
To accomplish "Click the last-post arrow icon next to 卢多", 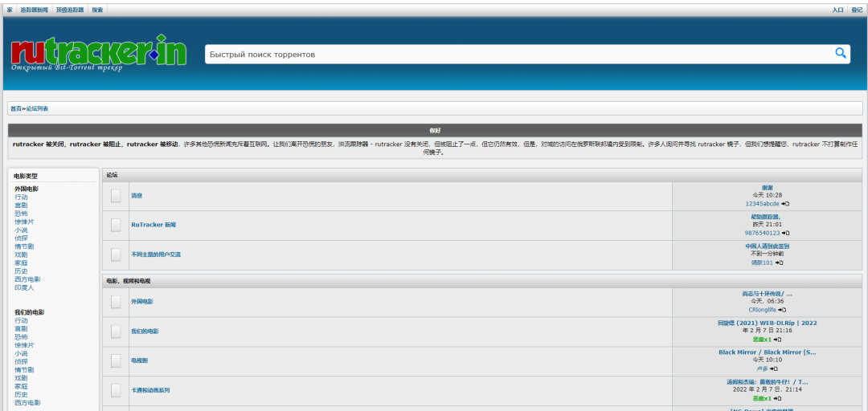I will [x=774, y=369].
